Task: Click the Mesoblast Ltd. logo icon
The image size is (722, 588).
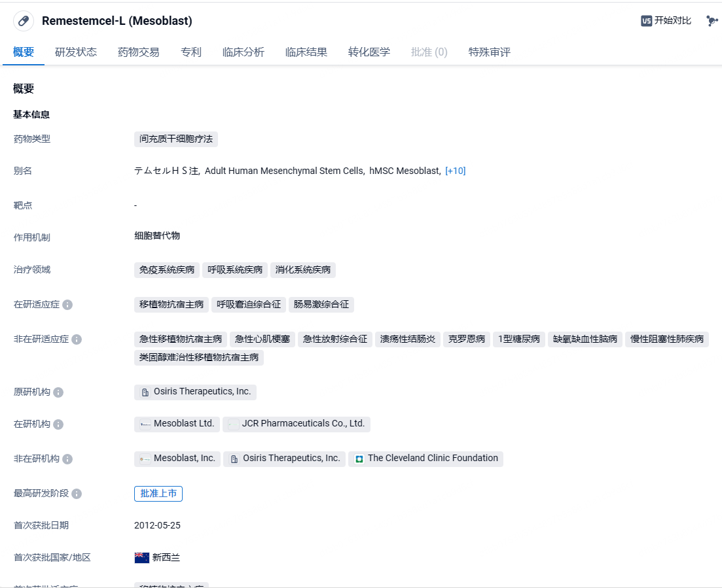Action: (x=145, y=424)
